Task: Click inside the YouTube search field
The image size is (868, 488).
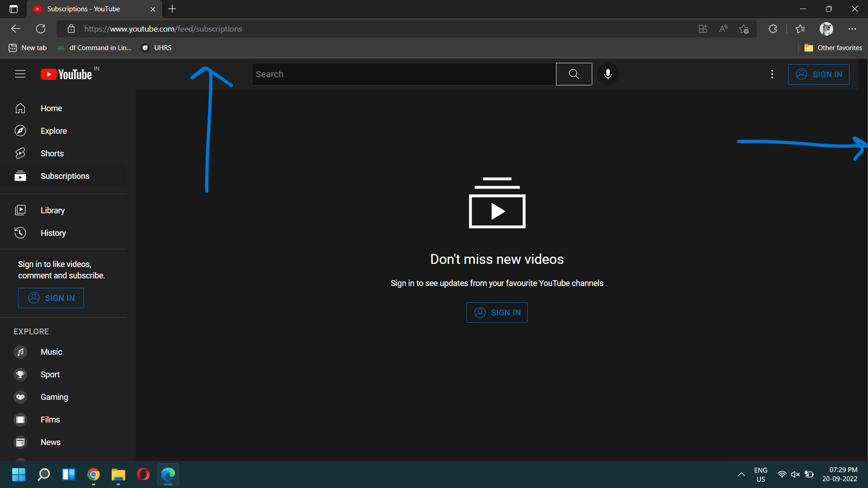Action: click(402, 74)
